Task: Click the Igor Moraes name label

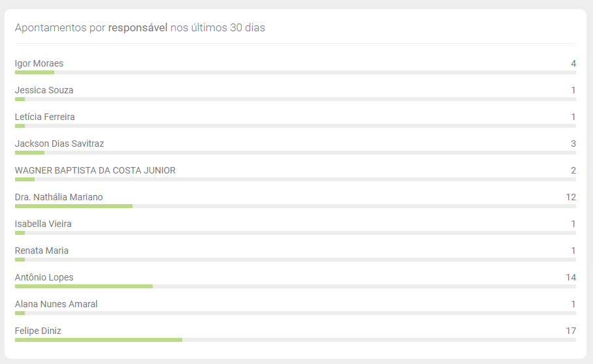Action: tap(39, 63)
